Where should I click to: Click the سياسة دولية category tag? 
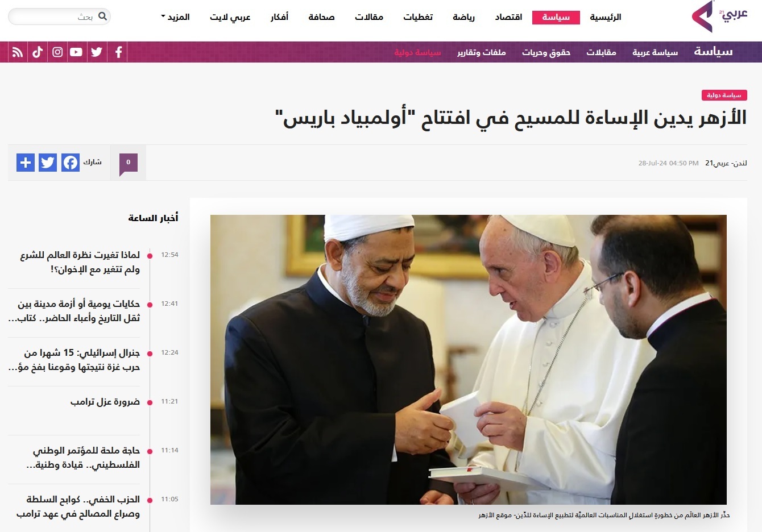[724, 95]
